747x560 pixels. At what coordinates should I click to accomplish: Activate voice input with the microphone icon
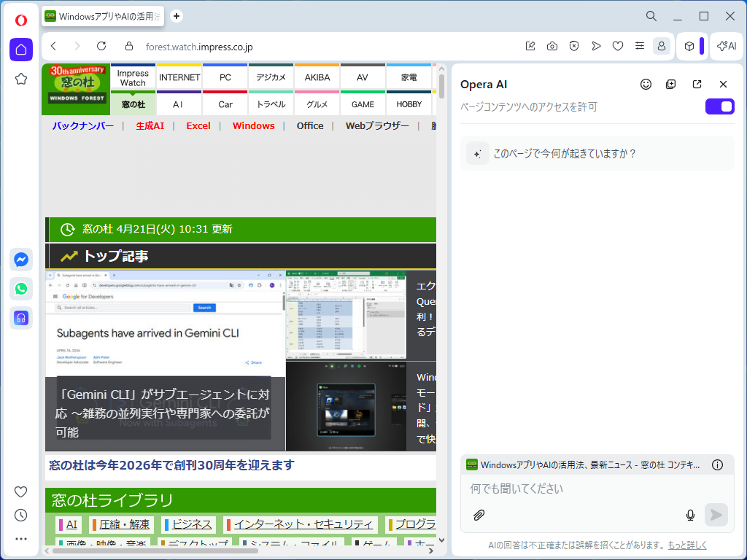click(690, 515)
